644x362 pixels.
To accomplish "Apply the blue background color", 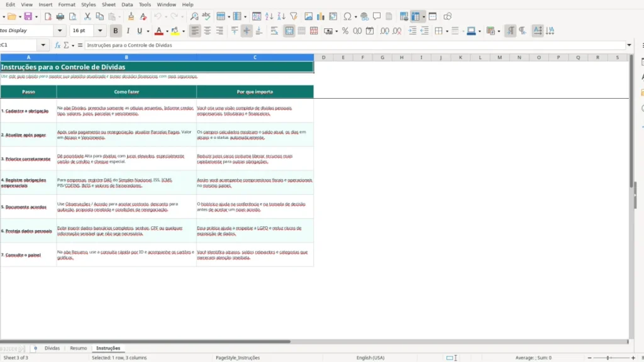I will click(472, 31).
